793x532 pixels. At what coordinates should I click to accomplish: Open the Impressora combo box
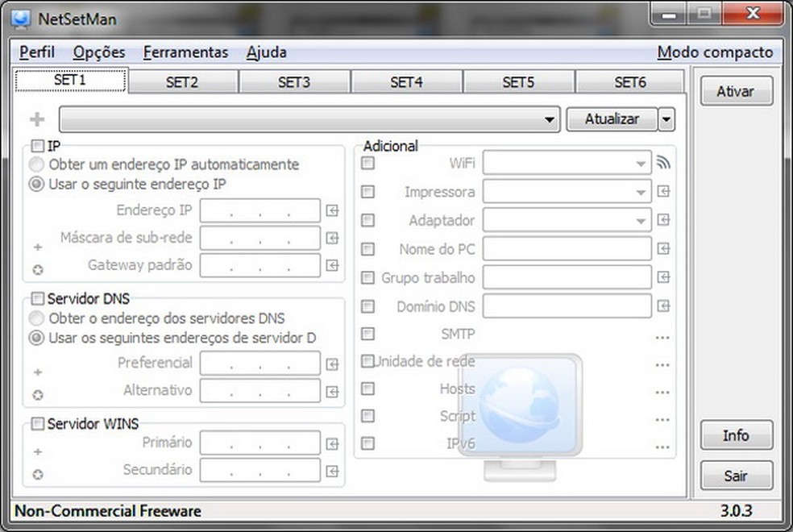[x=567, y=192]
